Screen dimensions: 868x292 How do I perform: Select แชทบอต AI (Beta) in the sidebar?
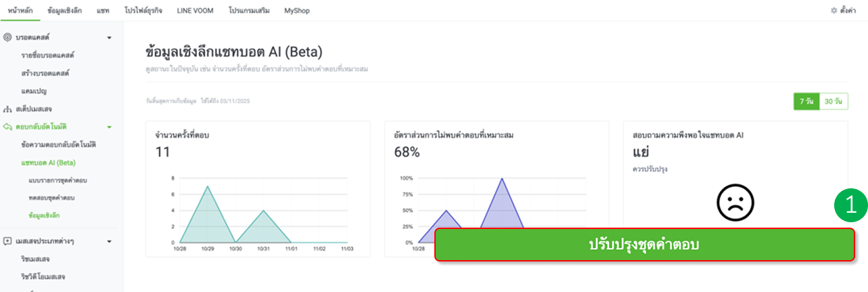[x=48, y=163]
